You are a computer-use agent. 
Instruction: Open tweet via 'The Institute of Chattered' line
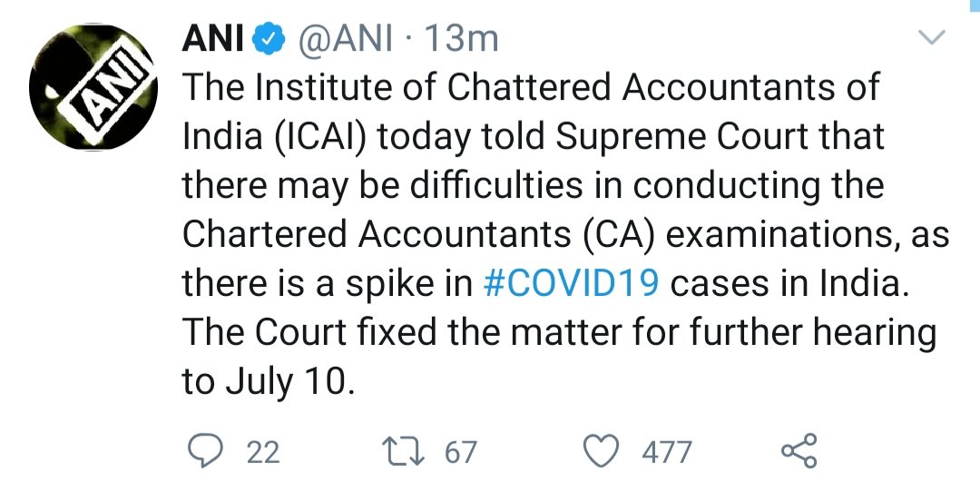(x=531, y=87)
